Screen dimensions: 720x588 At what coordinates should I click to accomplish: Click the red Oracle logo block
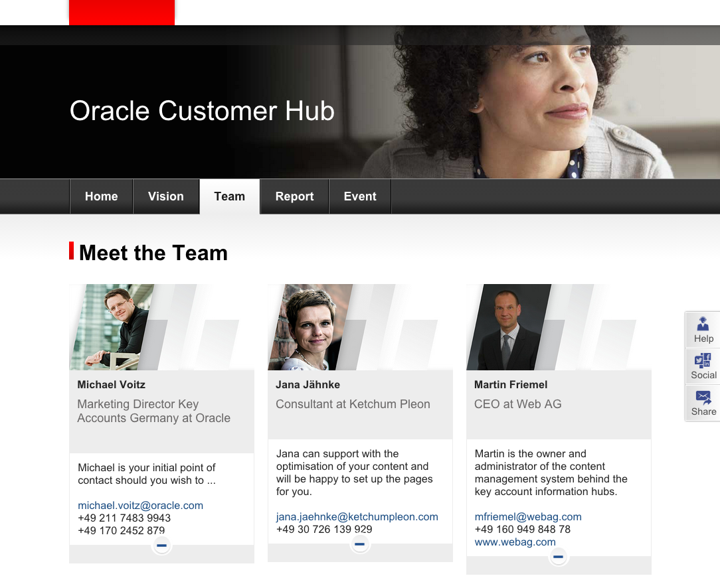(122, 13)
